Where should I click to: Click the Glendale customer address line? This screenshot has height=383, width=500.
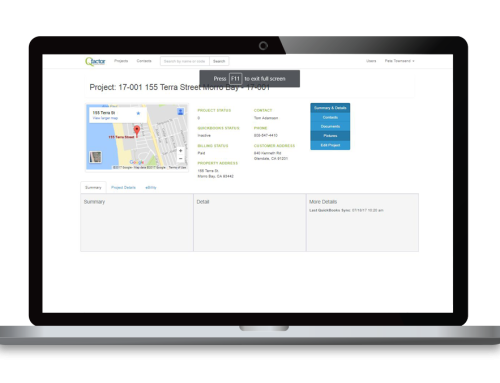pos(271,159)
